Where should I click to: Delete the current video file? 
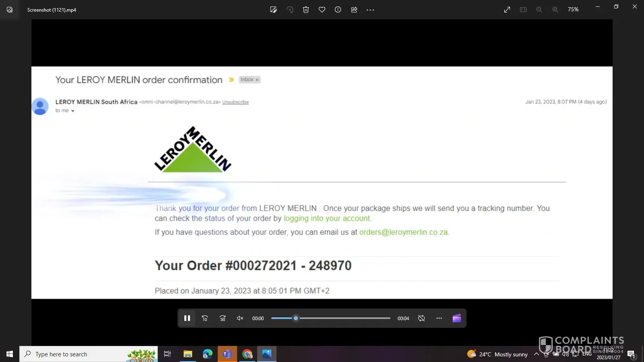[x=306, y=10]
